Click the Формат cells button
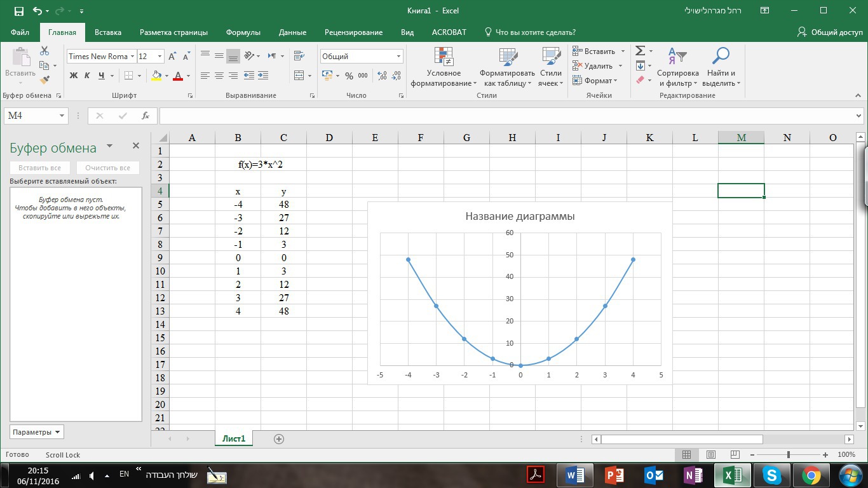Screen dimensions: 868x488 (x=595, y=81)
